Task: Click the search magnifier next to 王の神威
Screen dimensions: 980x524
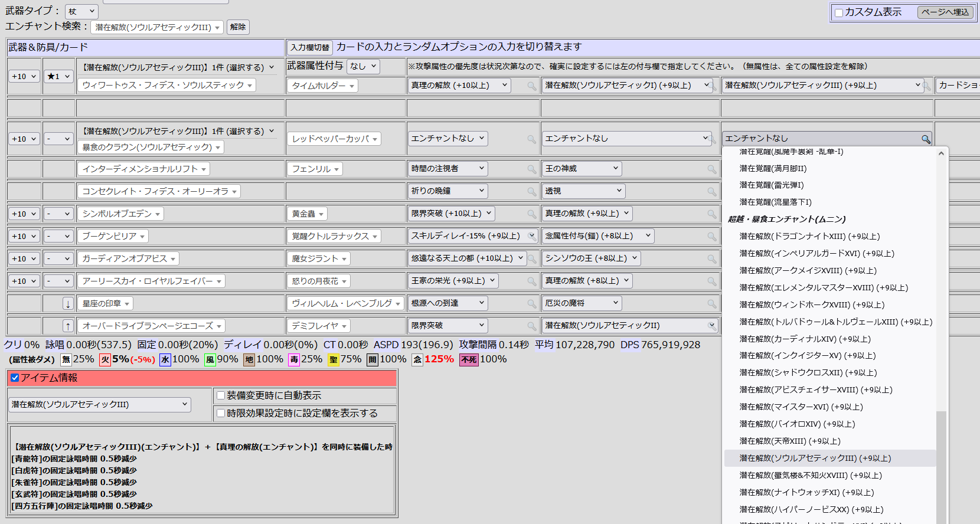Action: [712, 169]
